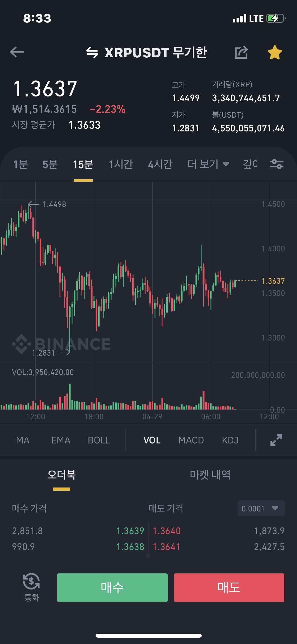This screenshot has width=297, height=644.
Task: Expand the 더 보기 interval dropdown
Action: 208,164
